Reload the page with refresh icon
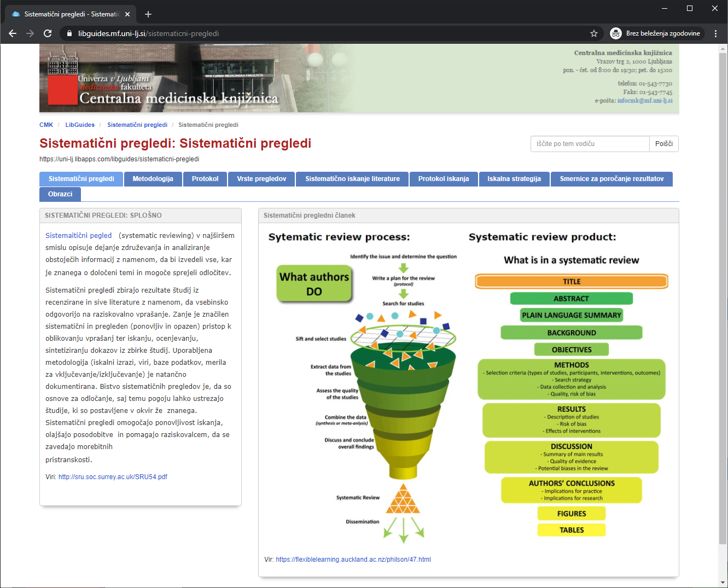728x588 pixels. point(48,33)
